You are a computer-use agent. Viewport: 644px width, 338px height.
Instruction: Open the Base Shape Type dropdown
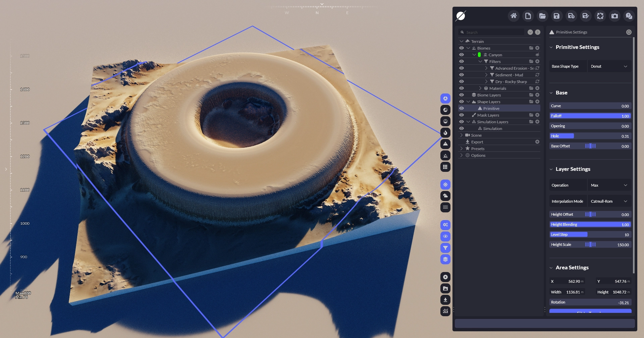(x=609, y=66)
